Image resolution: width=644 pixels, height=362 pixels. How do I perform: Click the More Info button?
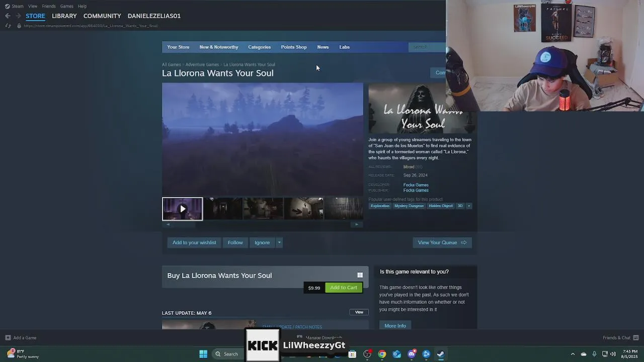click(395, 326)
